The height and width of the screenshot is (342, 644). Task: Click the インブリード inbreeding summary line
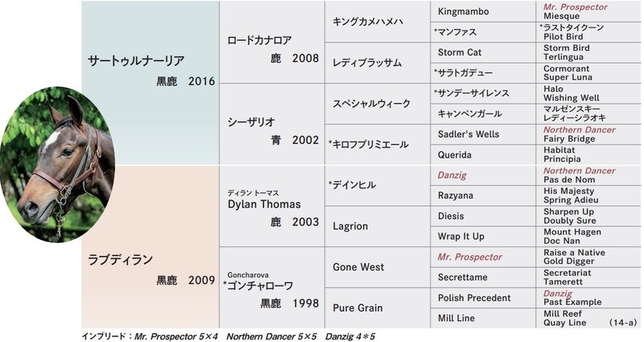coord(224,334)
